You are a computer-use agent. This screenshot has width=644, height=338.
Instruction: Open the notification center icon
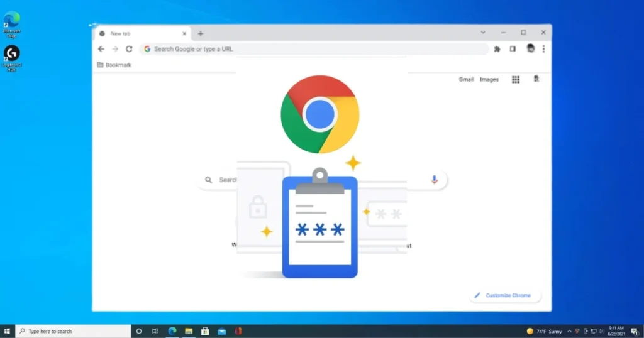click(x=635, y=332)
